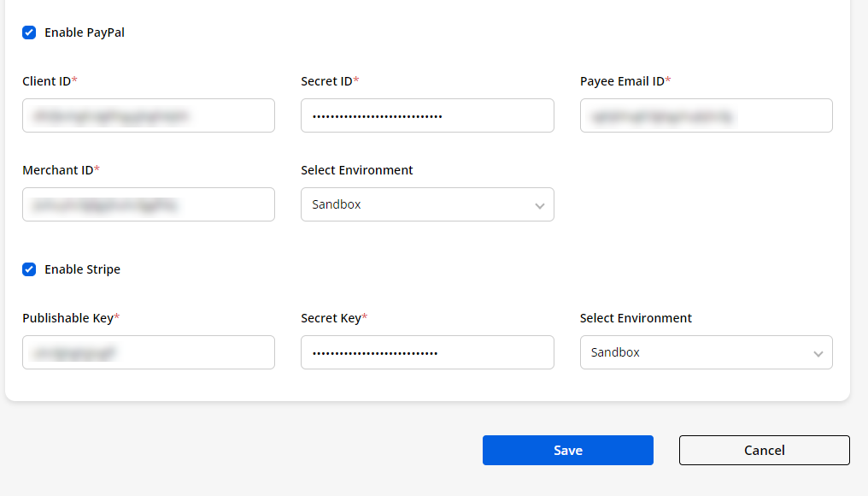
Task: Click the chevron arrow in Stripe environment dropdown
Action: point(818,354)
